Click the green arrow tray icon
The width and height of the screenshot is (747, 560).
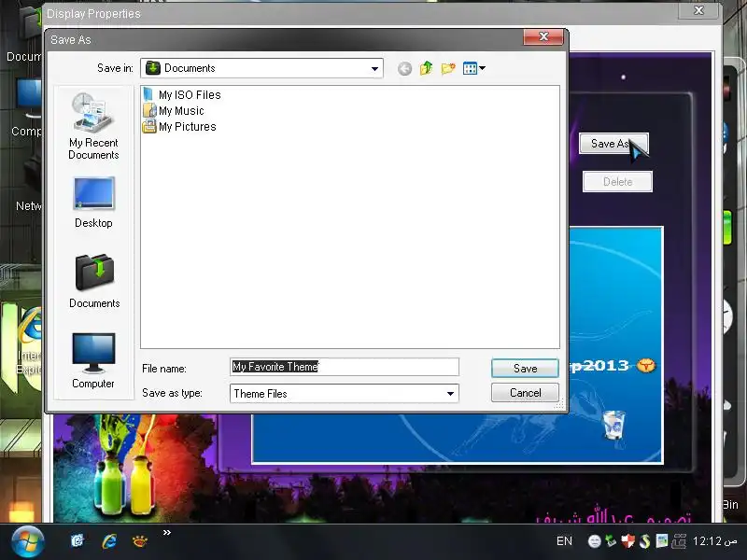point(611,540)
